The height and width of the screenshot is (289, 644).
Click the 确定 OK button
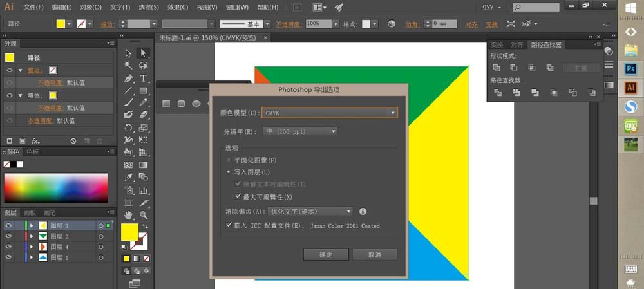tap(326, 254)
